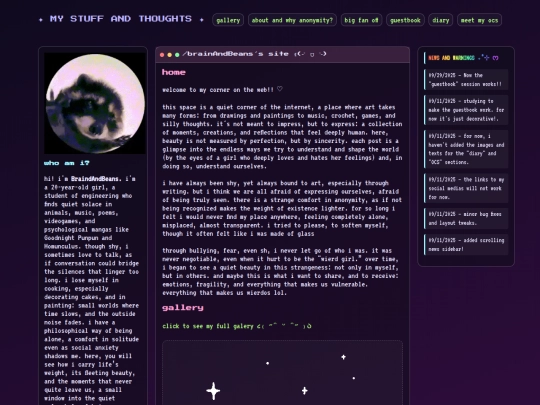Select news item about social media links
Viewport: 540px width, 405px height.
tap(466, 188)
